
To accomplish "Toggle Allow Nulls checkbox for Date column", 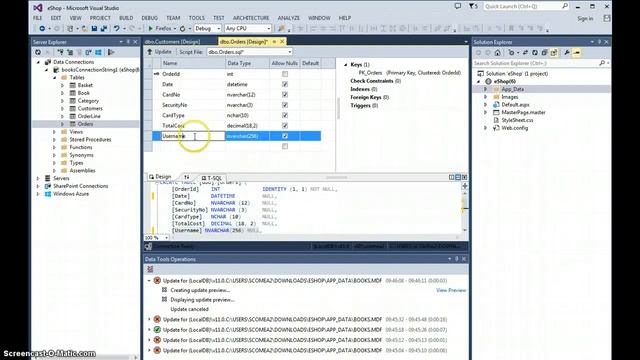I will click(x=285, y=84).
